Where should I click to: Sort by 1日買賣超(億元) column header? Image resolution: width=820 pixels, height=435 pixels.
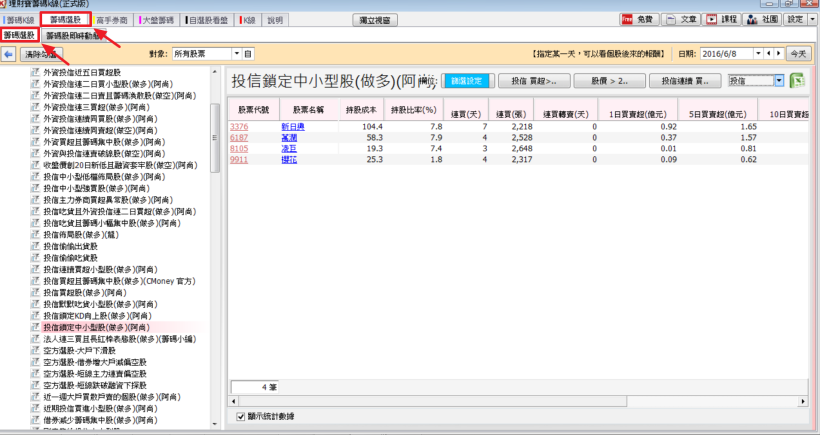637,110
